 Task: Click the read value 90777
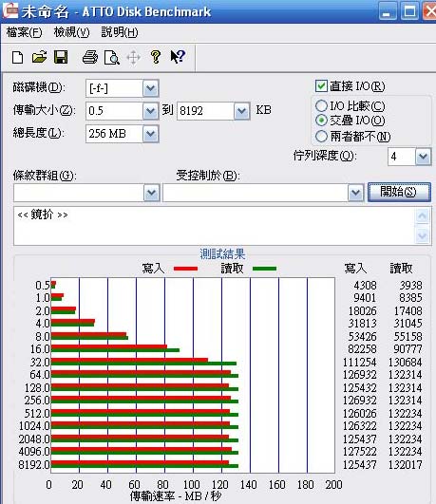[x=408, y=348]
